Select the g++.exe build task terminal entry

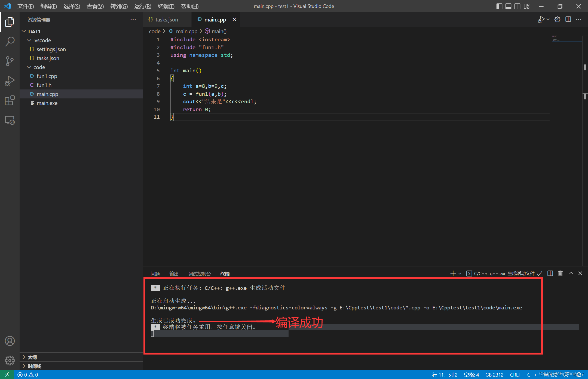tap(504, 274)
